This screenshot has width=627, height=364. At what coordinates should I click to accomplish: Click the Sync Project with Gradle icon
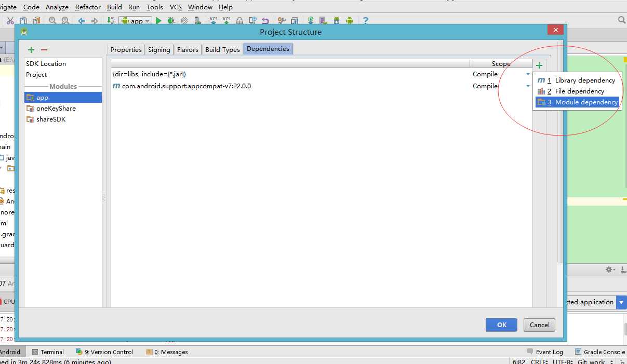tap(311, 21)
